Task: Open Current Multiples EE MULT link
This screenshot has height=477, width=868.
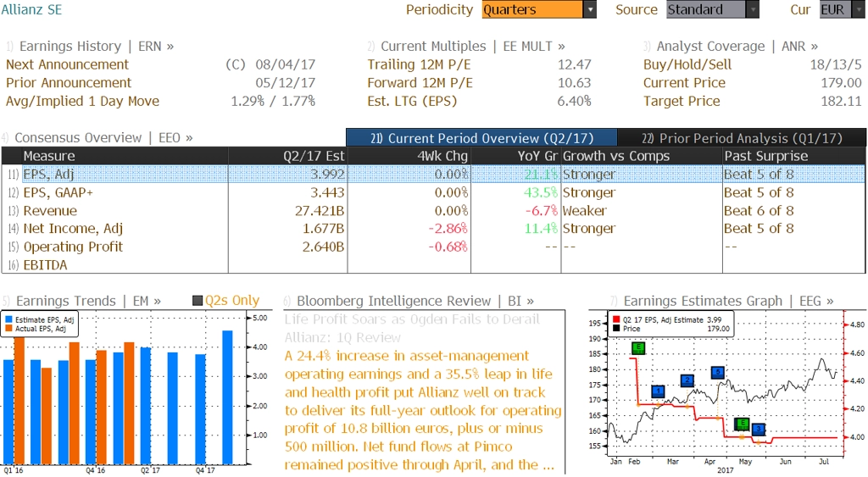Action: click(x=473, y=46)
